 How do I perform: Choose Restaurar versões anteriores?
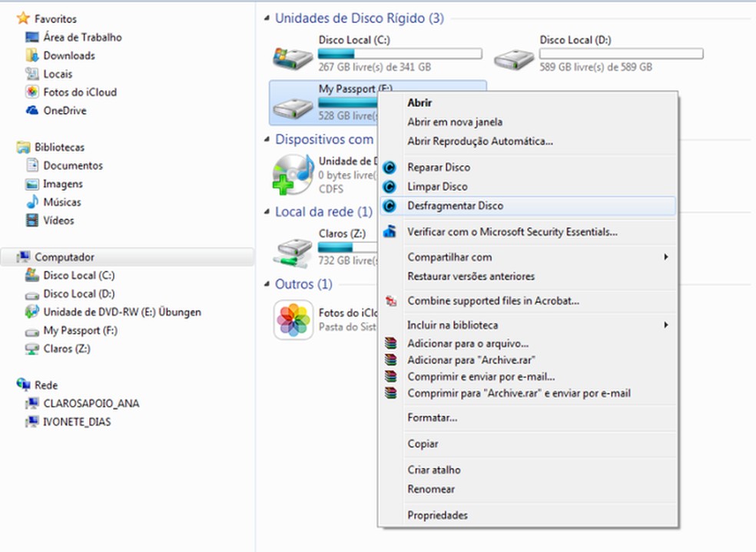point(528,277)
